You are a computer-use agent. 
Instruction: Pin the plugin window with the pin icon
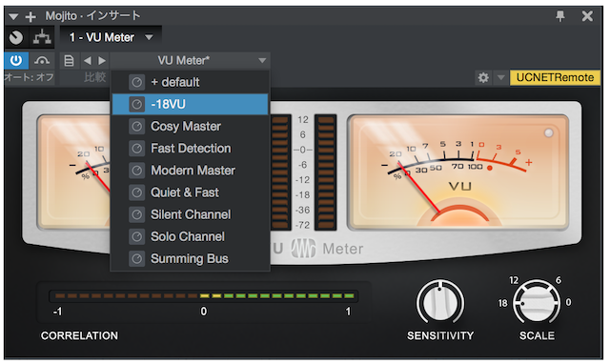coord(560,16)
